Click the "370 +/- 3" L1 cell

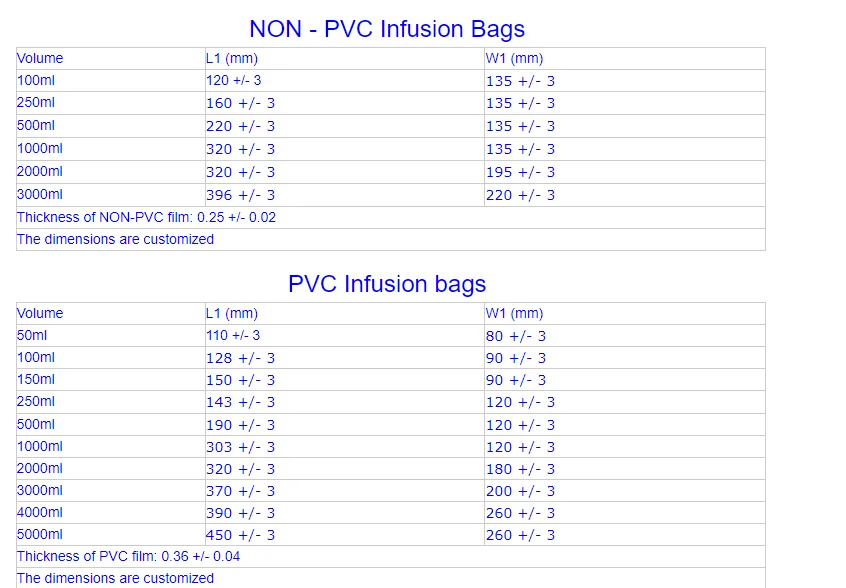(x=240, y=491)
